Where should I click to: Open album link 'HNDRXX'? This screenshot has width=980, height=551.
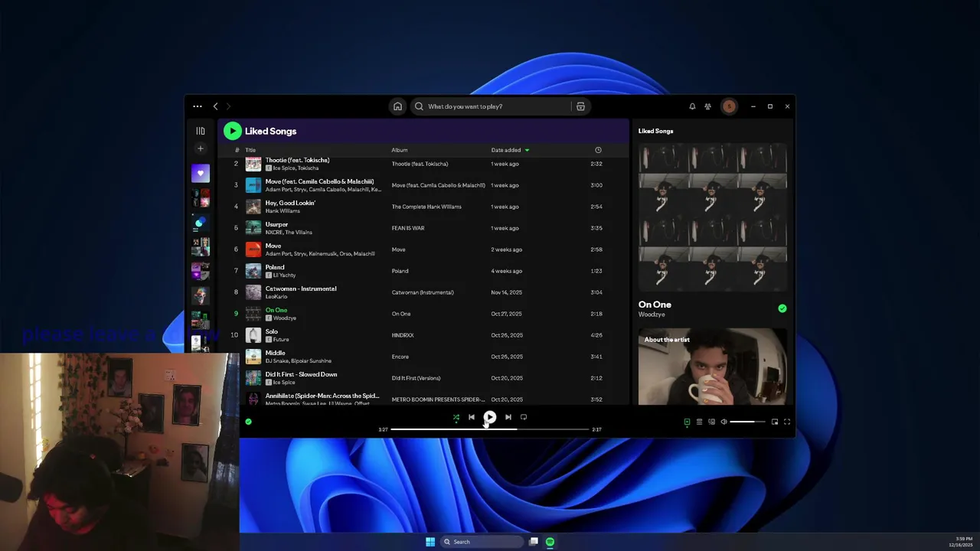(403, 335)
